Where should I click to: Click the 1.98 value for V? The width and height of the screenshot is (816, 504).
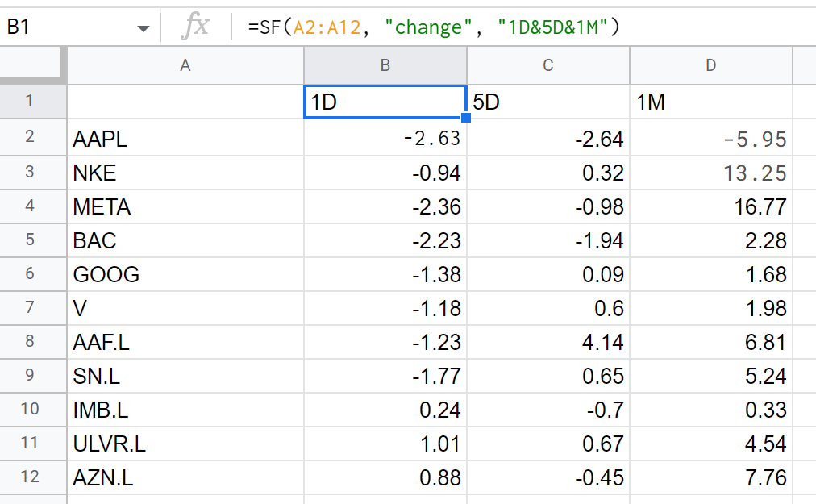click(x=711, y=308)
